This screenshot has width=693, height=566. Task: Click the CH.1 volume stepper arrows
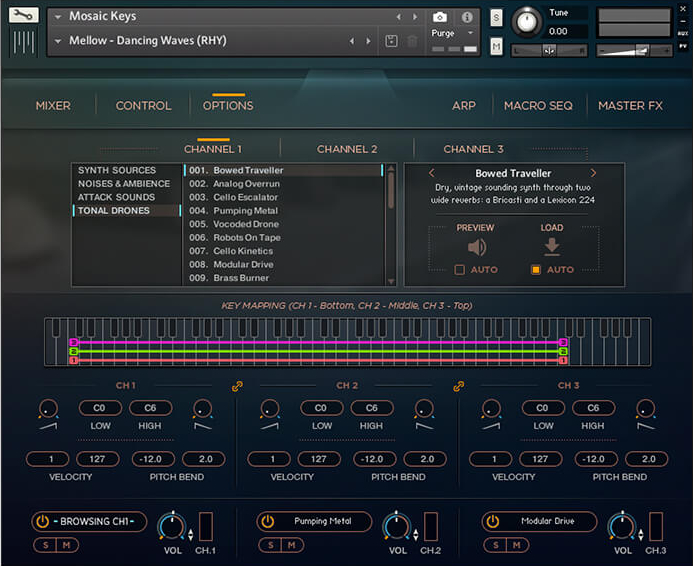click(x=190, y=535)
